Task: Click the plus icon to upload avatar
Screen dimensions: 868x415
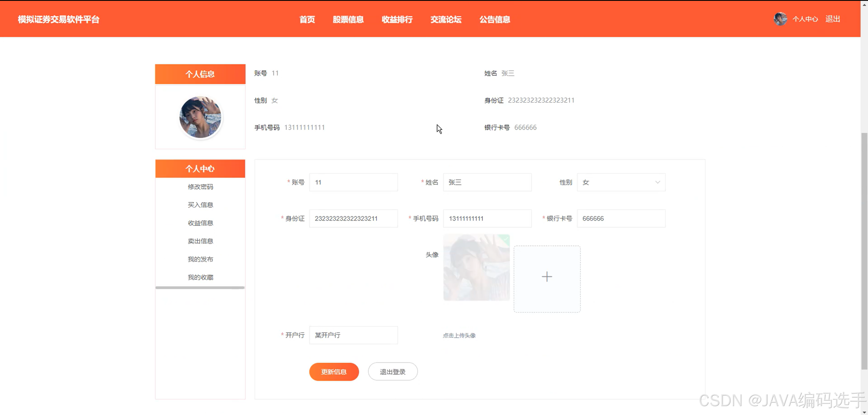Action: pos(547,277)
